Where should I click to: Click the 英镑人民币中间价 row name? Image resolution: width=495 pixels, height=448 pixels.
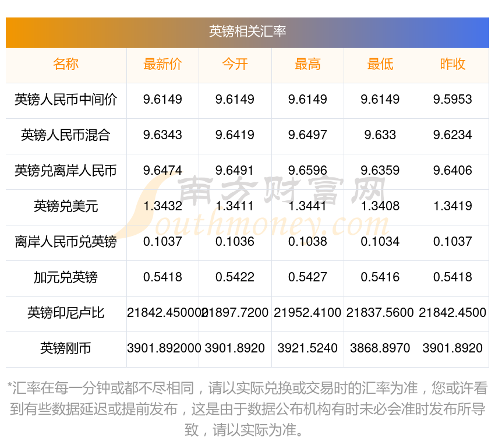[x=66, y=100]
